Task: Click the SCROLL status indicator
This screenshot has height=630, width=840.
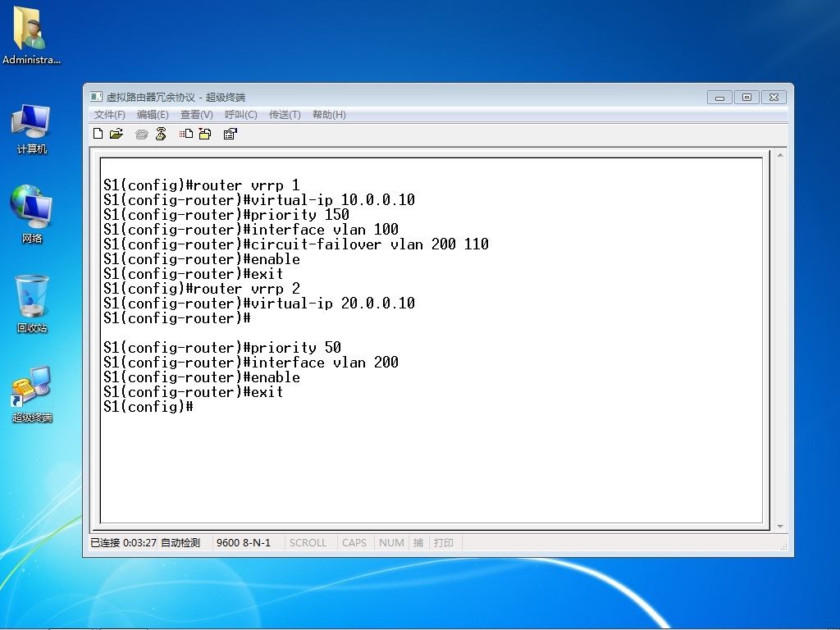Action: coord(308,543)
